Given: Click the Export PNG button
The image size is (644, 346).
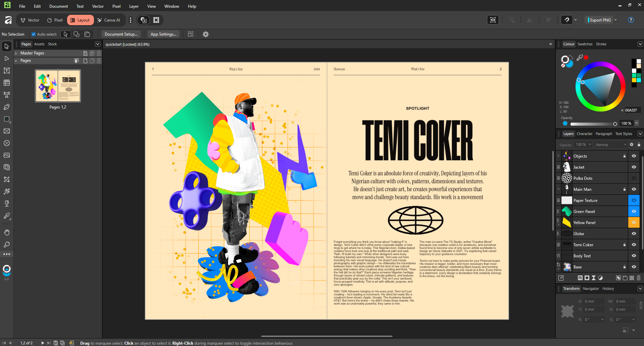Looking at the screenshot, I should (600, 20).
